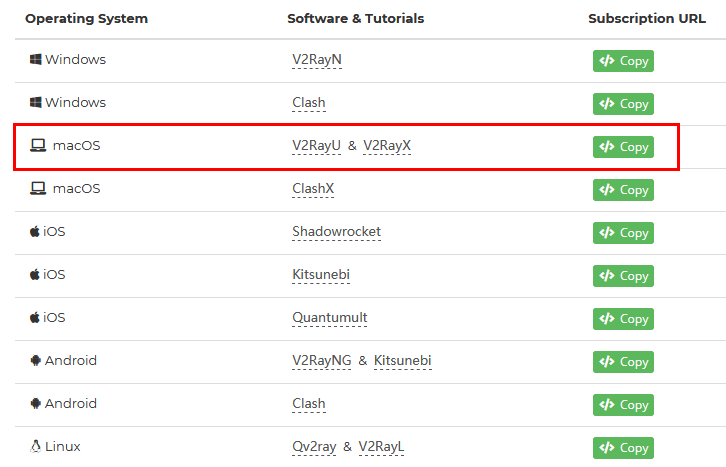Click the laptop icon in the V2RayU row

pos(38,146)
